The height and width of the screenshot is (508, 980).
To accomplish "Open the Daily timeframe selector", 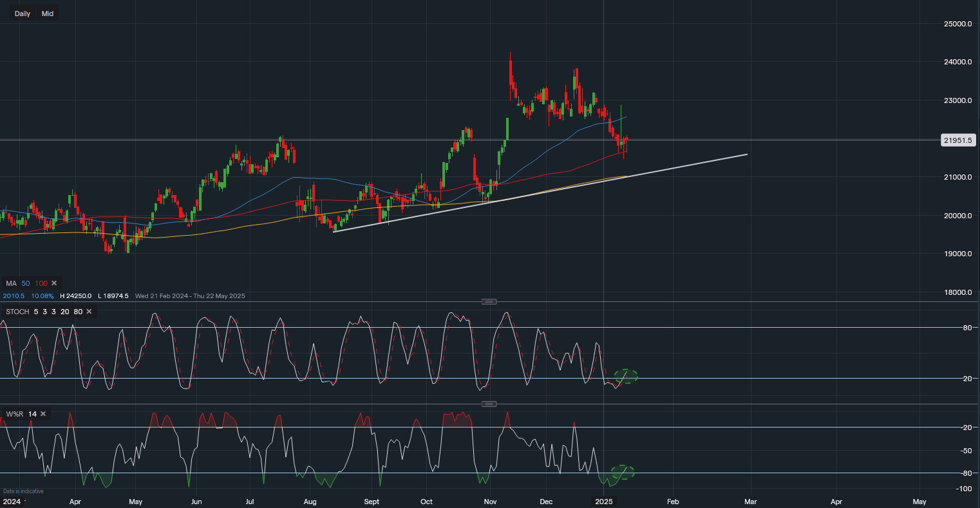I will pos(23,14).
